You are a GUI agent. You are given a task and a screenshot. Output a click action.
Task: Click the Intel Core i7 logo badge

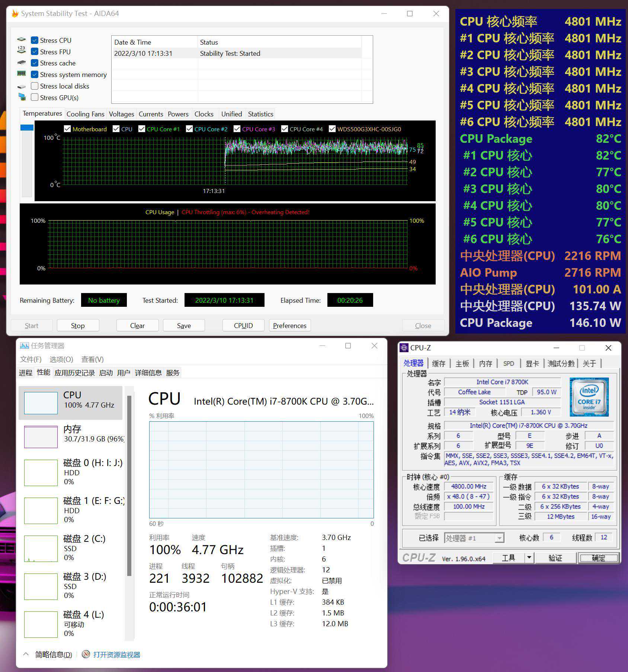pyautogui.click(x=589, y=397)
